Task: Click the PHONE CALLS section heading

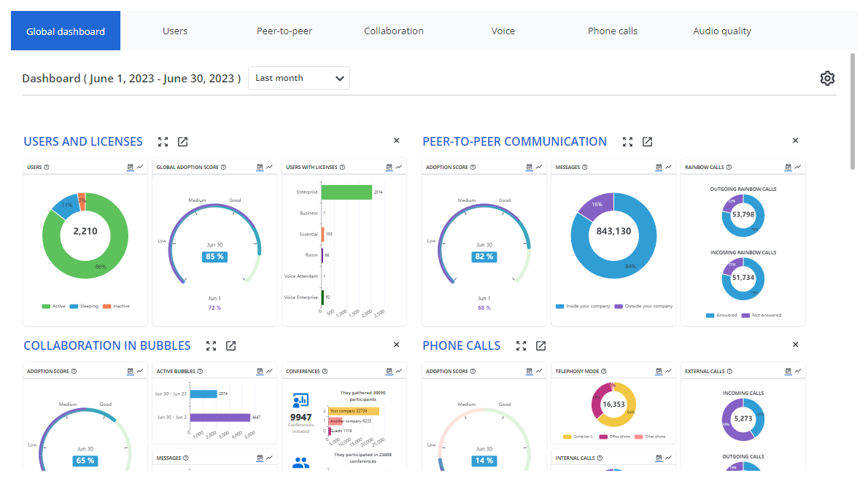Action: [x=462, y=345]
